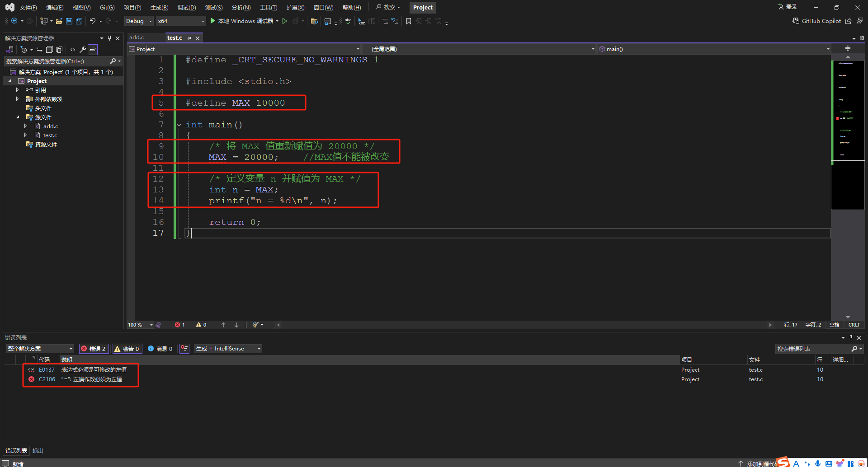This screenshot has height=467, width=868.
Task: Click the navigate backward arrow icon
Action: [x=14, y=21]
